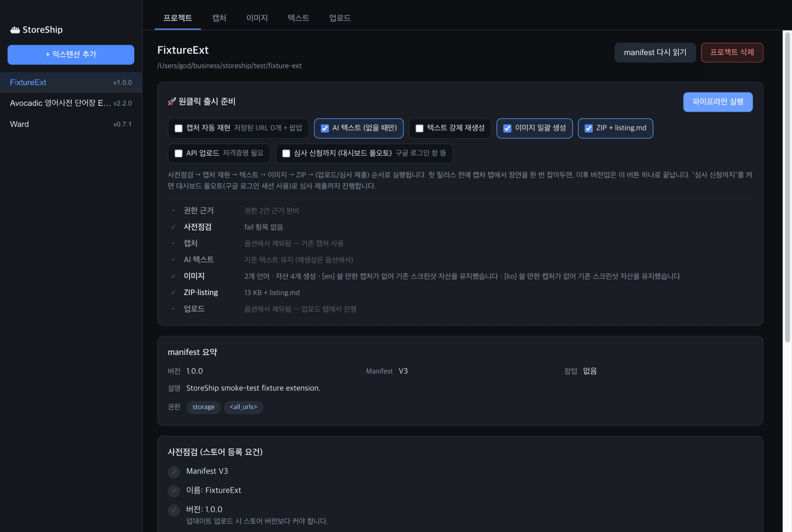Click the checkmark next to 사전점검 status row
The height and width of the screenshot is (532, 792).
click(173, 227)
